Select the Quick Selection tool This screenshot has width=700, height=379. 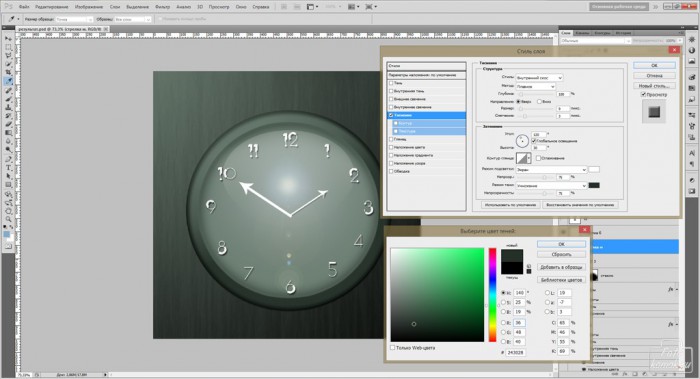point(8,64)
